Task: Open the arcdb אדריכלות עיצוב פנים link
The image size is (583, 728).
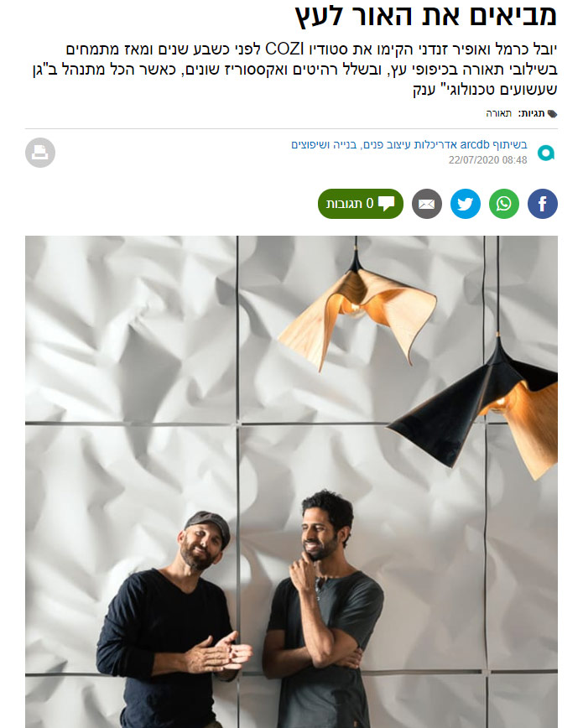Action: point(409,145)
